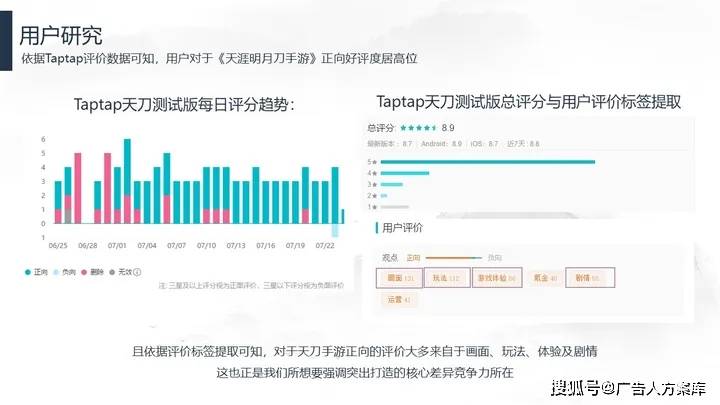Select the 画面 review tag
720x405 pixels.
coord(399,277)
